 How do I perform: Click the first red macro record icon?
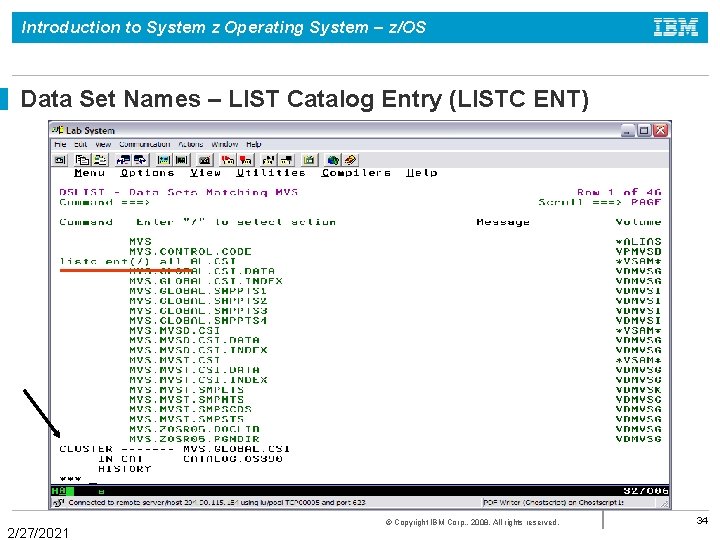click(228, 160)
